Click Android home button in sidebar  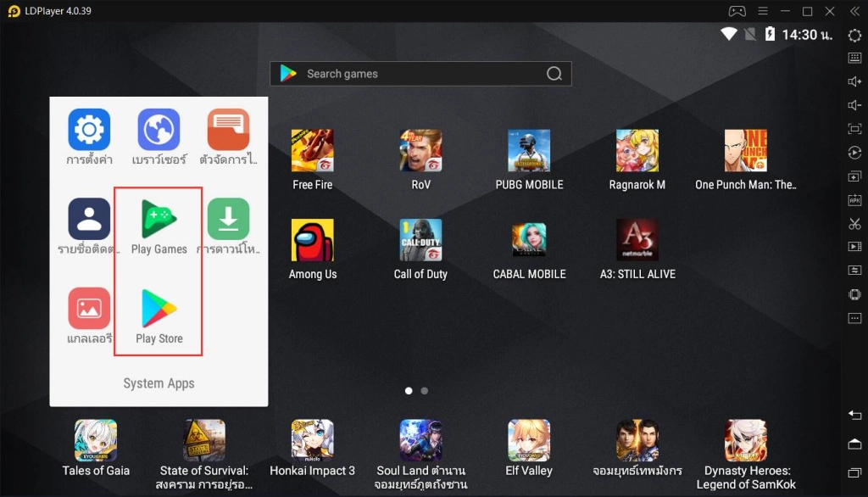click(854, 444)
